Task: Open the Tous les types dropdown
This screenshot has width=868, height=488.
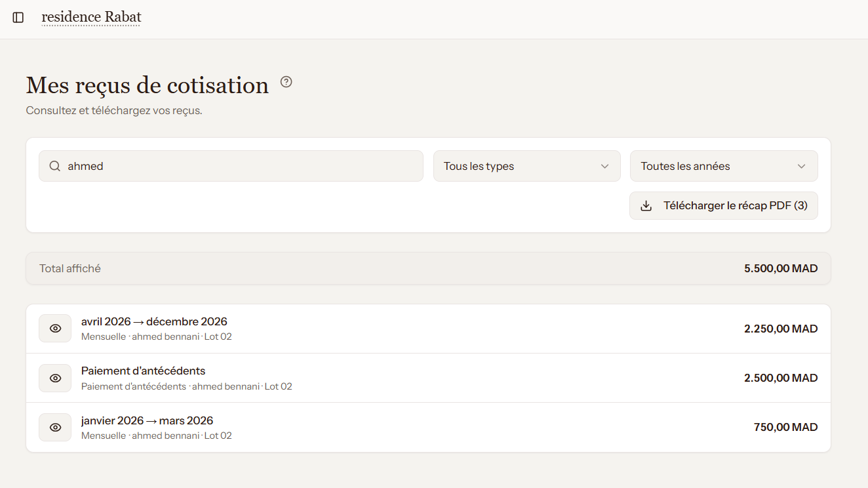Action: pyautogui.click(x=526, y=166)
